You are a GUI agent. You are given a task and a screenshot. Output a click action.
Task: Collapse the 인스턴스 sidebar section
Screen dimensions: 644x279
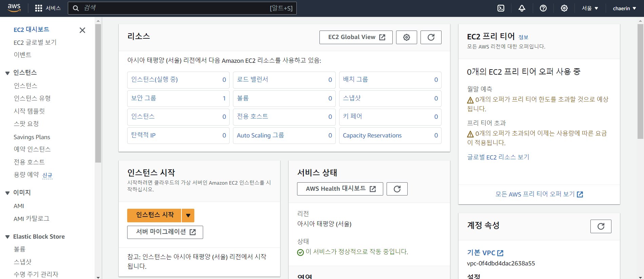coord(7,73)
